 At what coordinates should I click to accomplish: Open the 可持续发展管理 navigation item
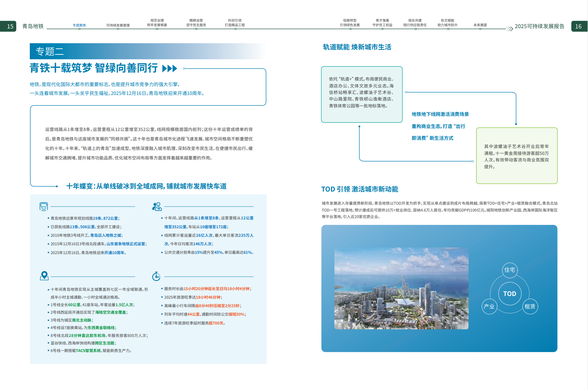(118, 25)
